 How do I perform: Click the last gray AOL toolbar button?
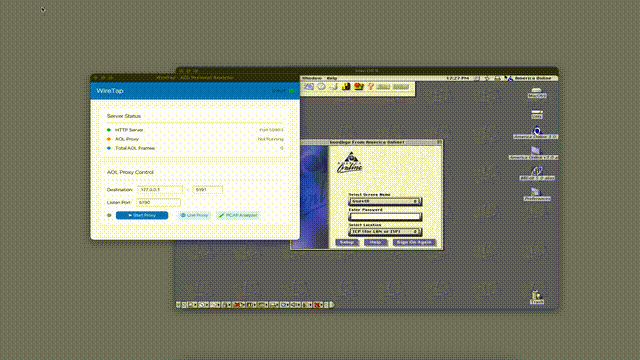pos(401,87)
